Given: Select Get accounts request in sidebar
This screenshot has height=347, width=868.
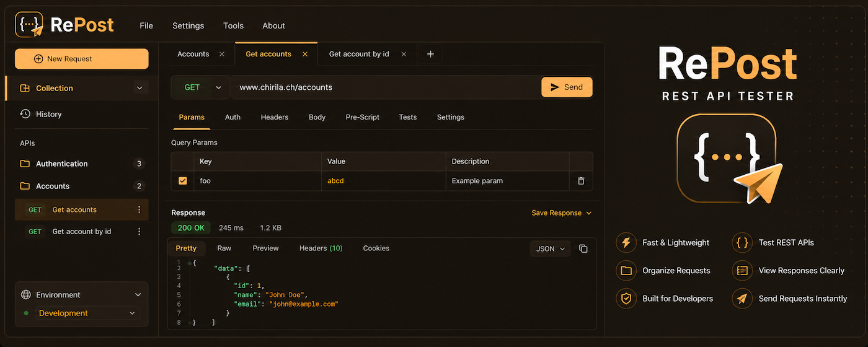Looking at the screenshot, I should point(82,209).
